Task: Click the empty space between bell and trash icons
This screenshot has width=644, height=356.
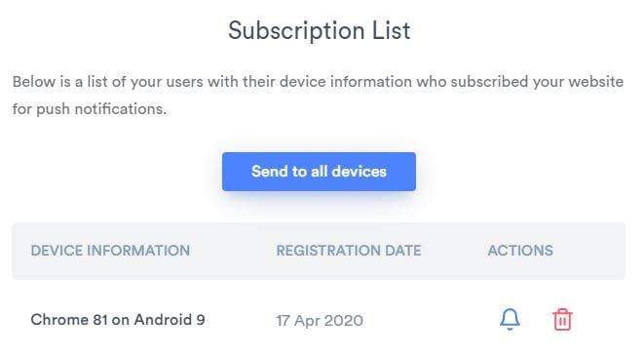Action: coord(537,320)
